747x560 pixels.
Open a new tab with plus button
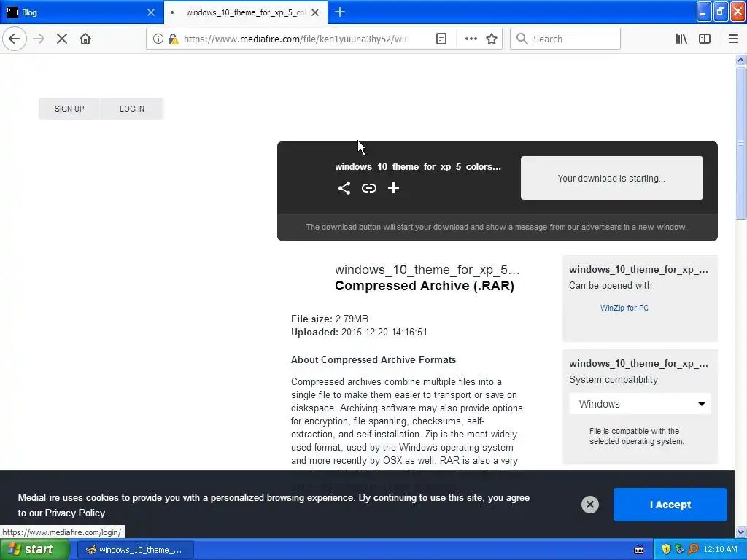pyautogui.click(x=340, y=12)
